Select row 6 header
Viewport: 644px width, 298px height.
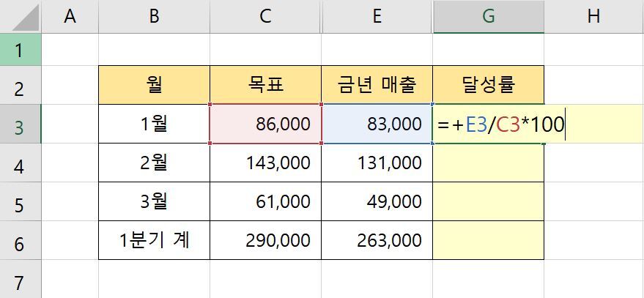pyautogui.click(x=21, y=240)
